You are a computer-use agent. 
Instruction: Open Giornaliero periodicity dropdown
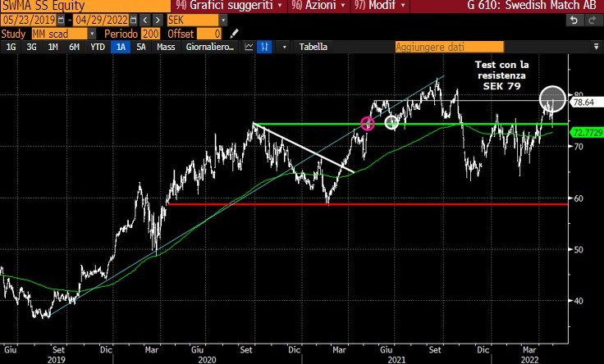click(209, 47)
